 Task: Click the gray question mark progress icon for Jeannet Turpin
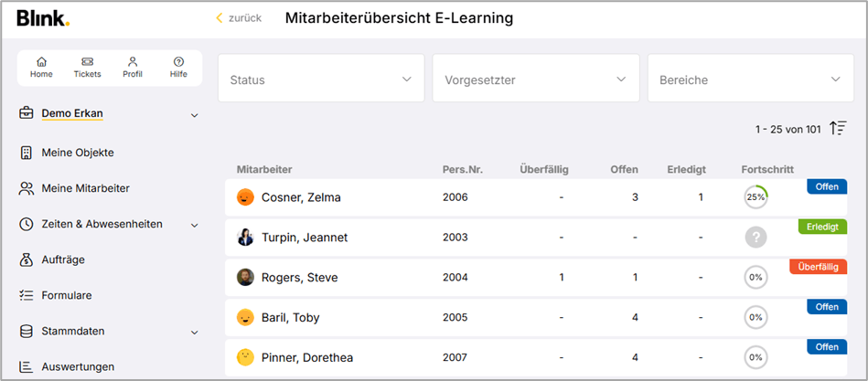click(x=755, y=238)
